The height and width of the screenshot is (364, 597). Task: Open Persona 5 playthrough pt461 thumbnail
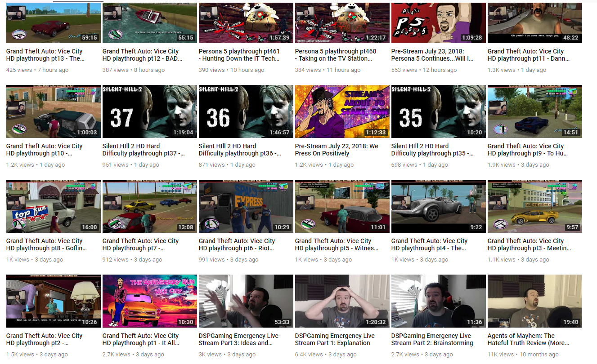[246, 23]
